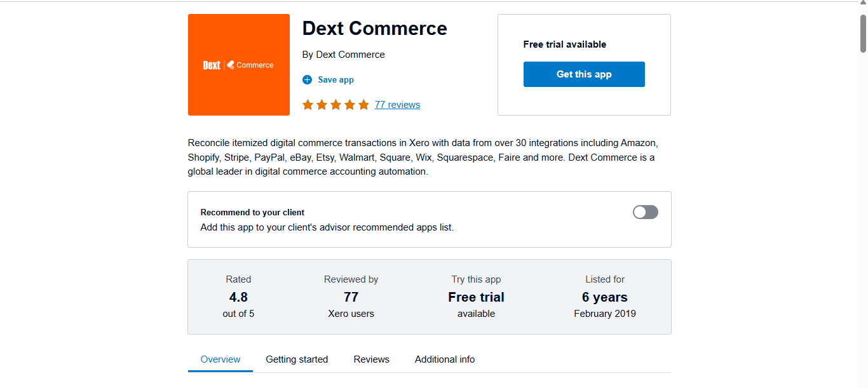Image resolution: width=868 pixels, height=388 pixels.
Task: Click the fifth star in the rating
Action: pyautogui.click(x=363, y=104)
